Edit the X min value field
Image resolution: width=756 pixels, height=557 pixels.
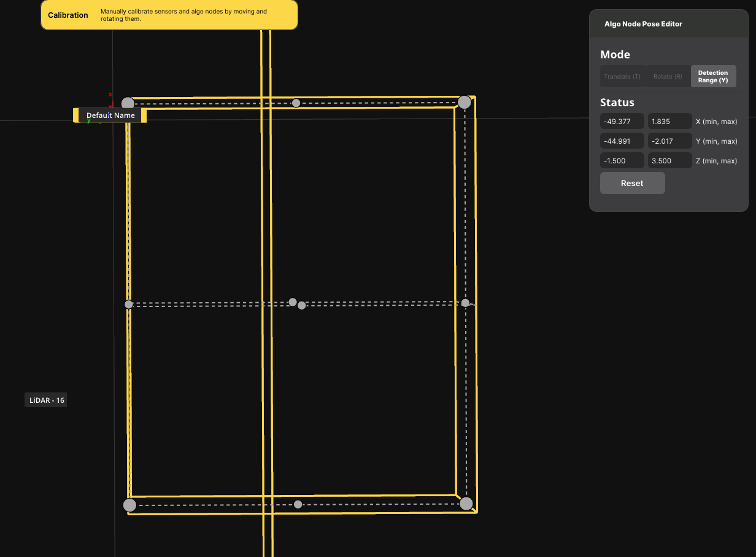coord(622,122)
